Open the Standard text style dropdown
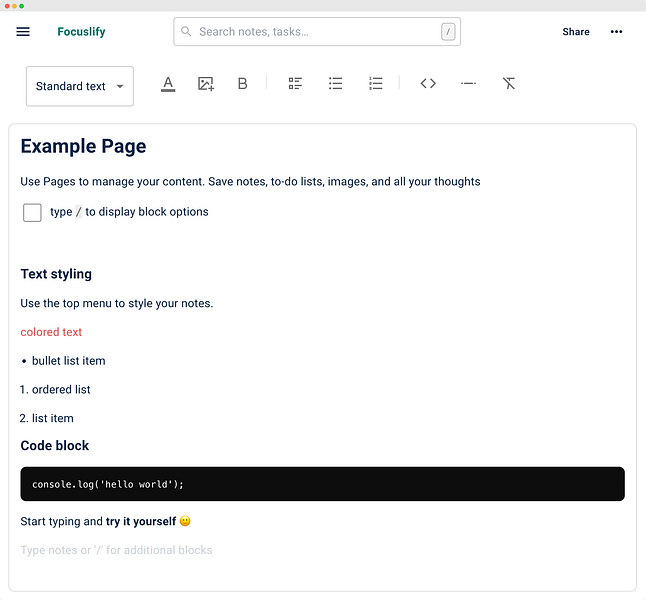Image resolution: width=646 pixels, height=600 pixels. click(80, 86)
